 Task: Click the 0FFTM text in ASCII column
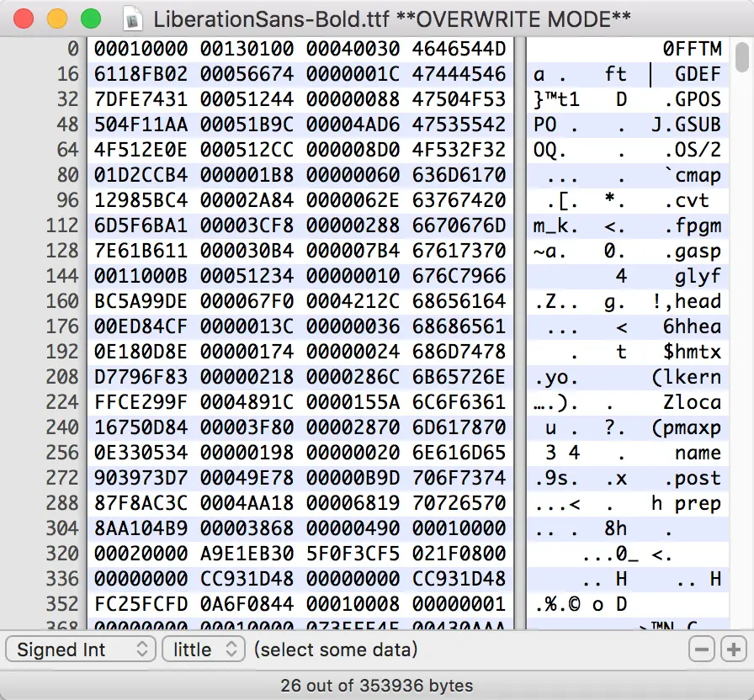coord(693,49)
